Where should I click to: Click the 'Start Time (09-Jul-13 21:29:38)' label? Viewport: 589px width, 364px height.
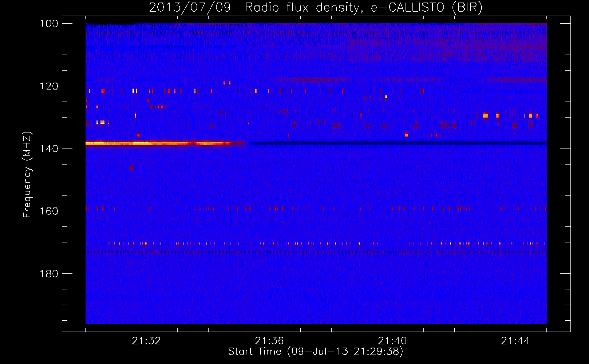(316, 352)
